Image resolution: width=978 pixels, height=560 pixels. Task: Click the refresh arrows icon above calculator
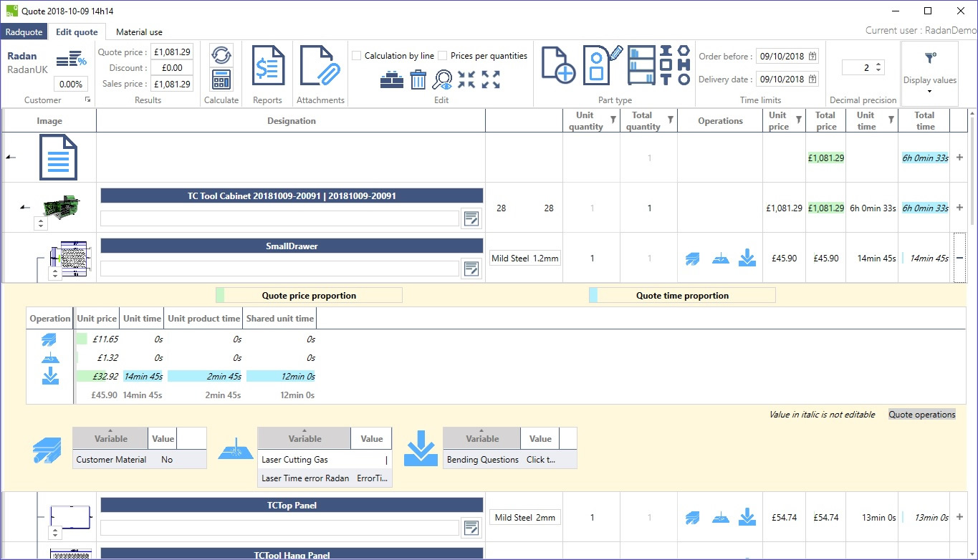click(x=221, y=55)
